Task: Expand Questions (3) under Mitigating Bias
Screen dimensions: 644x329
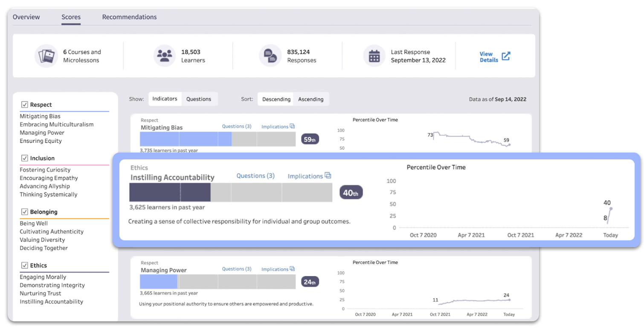Action: (237, 126)
